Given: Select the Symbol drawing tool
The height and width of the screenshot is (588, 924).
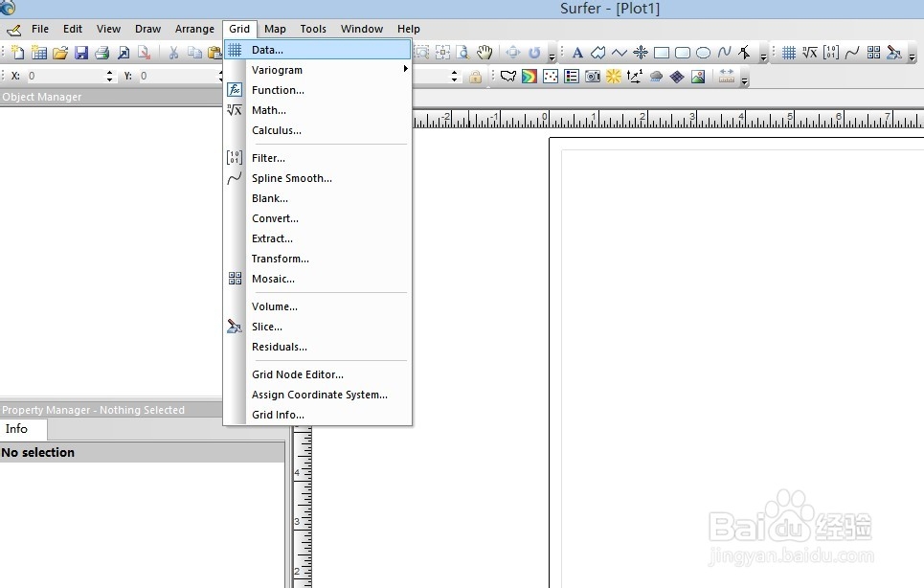Looking at the screenshot, I should point(641,53).
